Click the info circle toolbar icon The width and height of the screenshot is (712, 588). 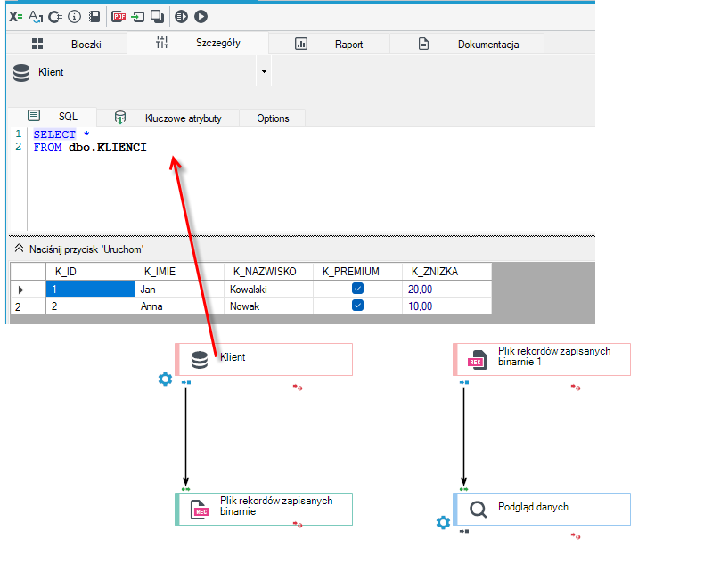(75, 17)
